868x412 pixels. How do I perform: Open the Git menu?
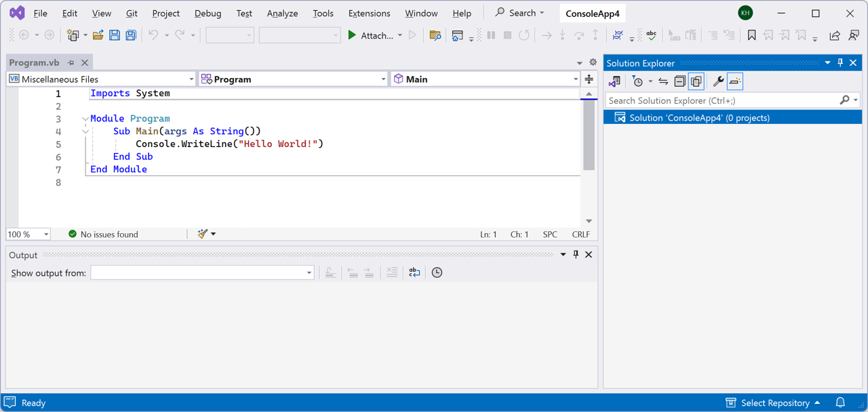pyautogui.click(x=132, y=13)
